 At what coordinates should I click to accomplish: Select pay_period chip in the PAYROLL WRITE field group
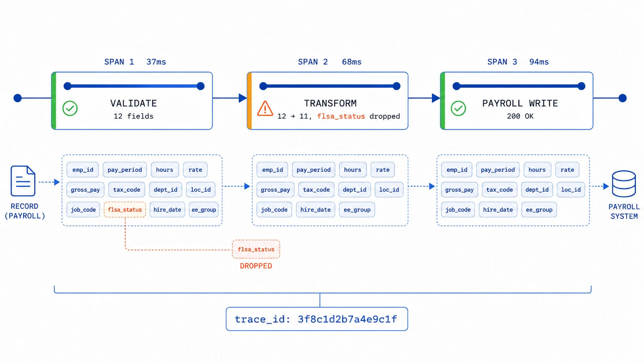coord(498,170)
